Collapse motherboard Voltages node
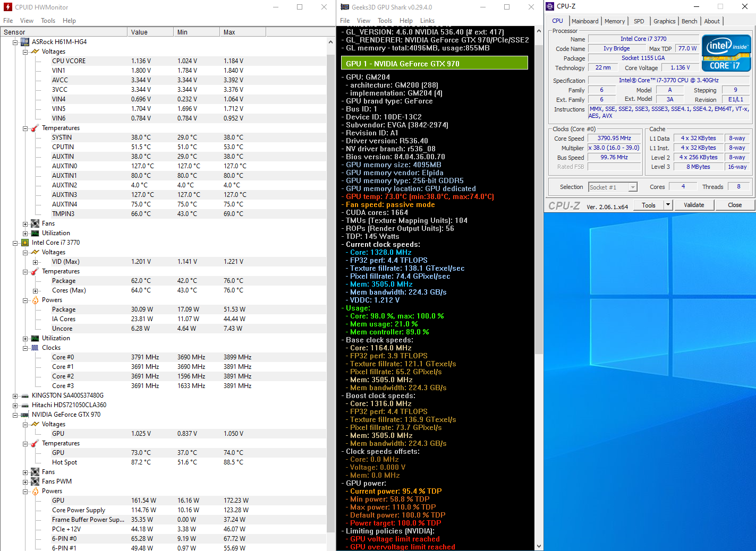This screenshot has height=551, width=756. click(25, 51)
